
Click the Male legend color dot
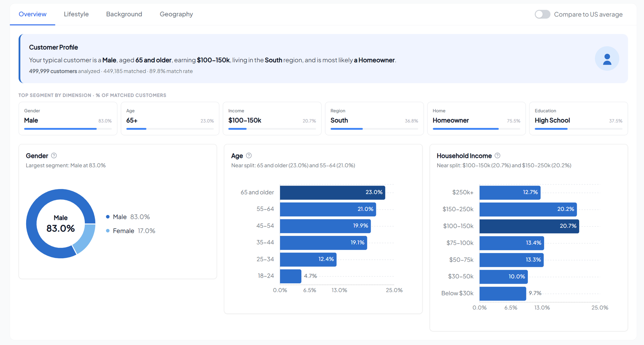[x=108, y=217]
